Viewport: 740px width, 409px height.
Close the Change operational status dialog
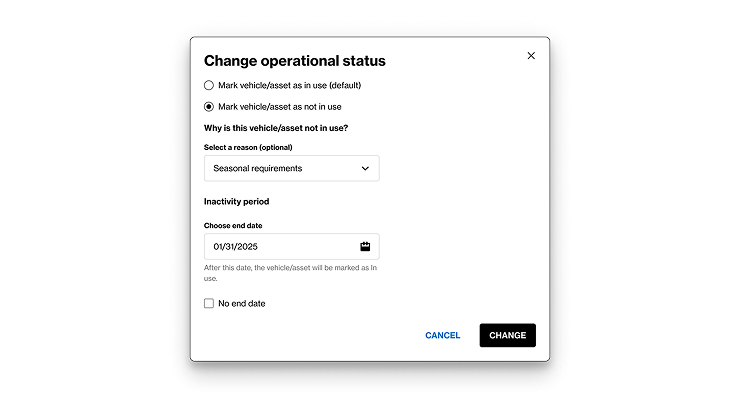coord(531,56)
